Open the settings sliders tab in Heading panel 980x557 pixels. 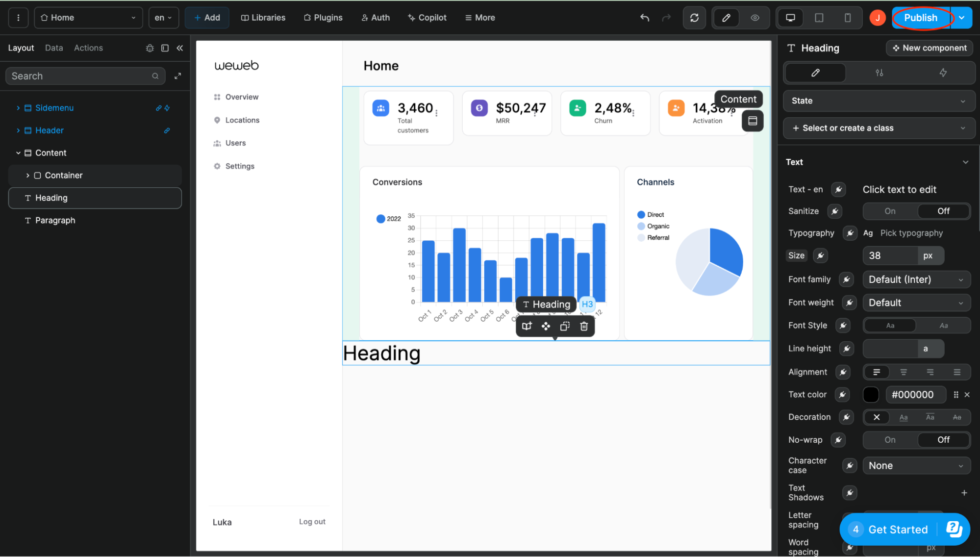[x=879, y=73]
